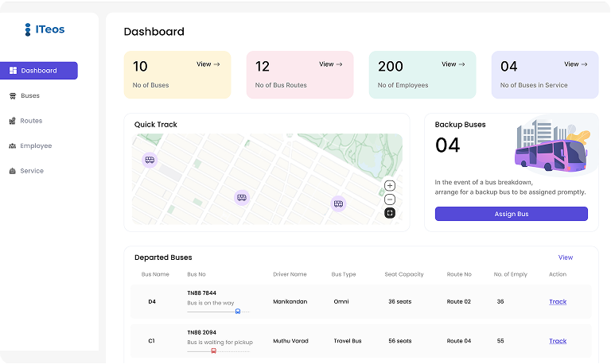This screenshot has width=611, height=364.
Task: View the No of Employees card
Action: pos(453,64)
